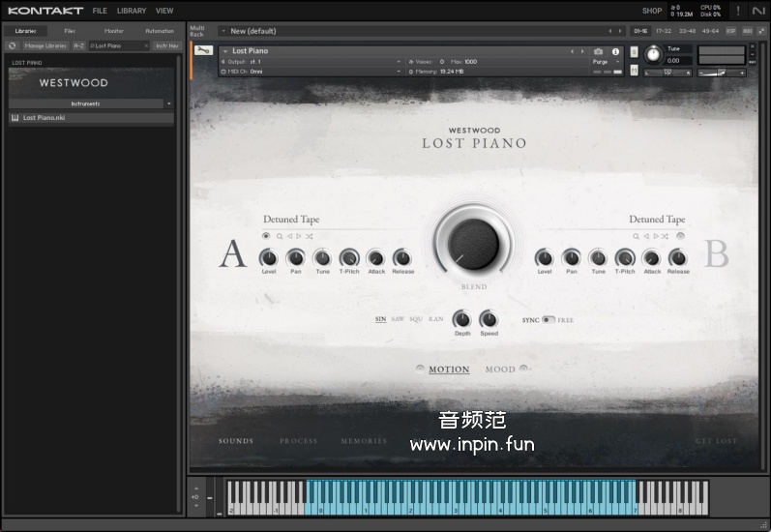Open layer A sound search magnifier

coord(280,236)
